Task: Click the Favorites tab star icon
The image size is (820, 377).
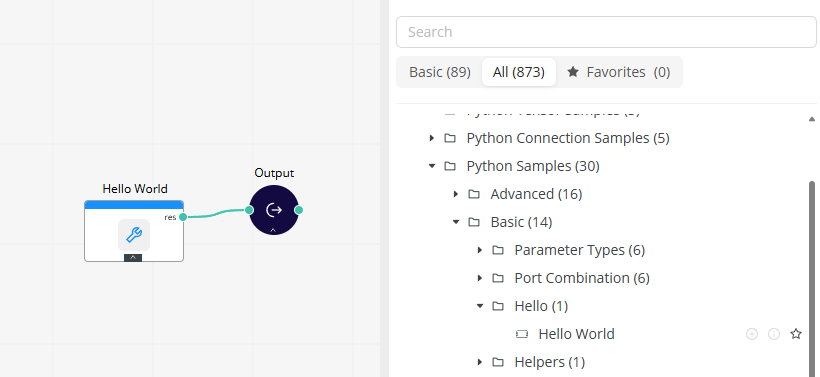Action: tap(573, 72)
